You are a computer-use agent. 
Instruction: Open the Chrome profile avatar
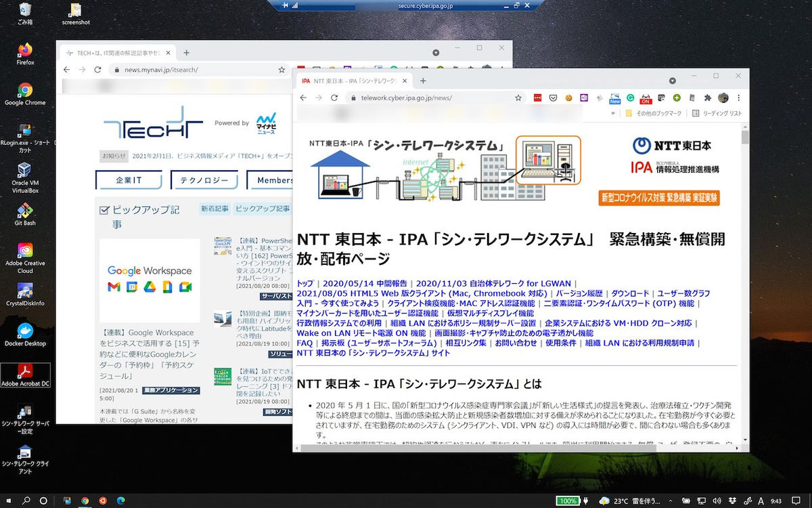tap(723, 98)
